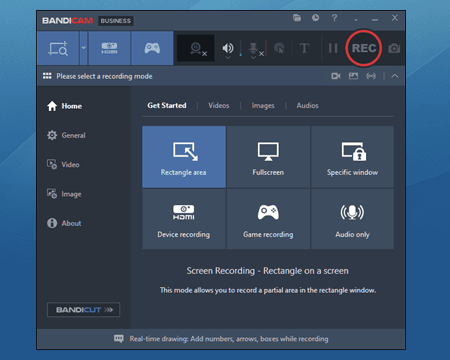Open the Image settings in sidebar
This screenshot has height=360, width=450.
point(64,194)
